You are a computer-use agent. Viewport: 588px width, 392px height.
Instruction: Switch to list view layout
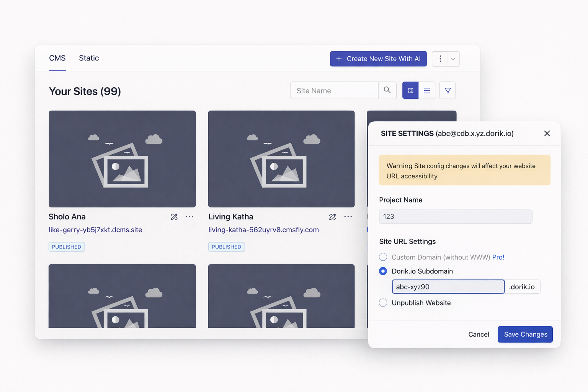pyautogui.click(x=427, y=90)
